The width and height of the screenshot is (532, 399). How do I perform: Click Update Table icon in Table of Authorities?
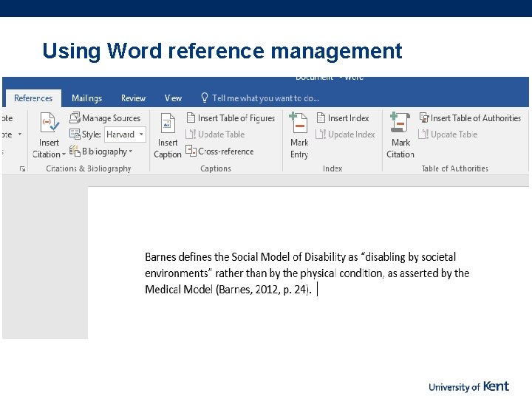(423, 134)
